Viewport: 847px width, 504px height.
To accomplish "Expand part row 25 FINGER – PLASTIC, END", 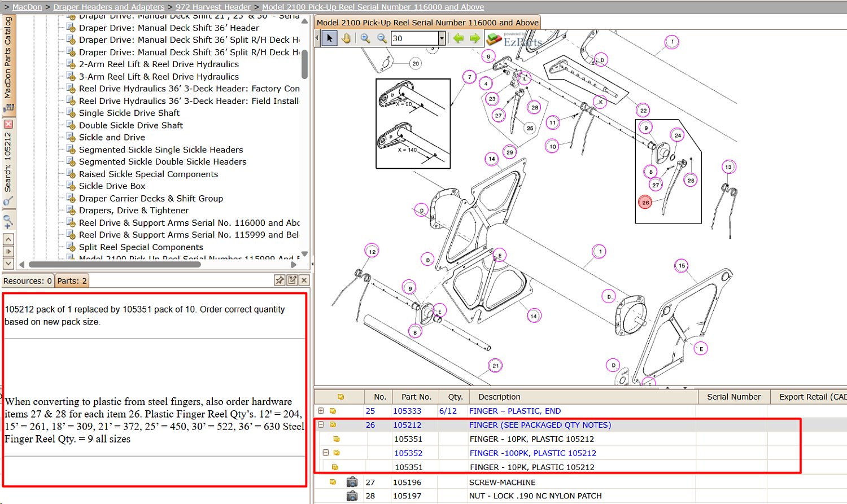I will point(321,411).
